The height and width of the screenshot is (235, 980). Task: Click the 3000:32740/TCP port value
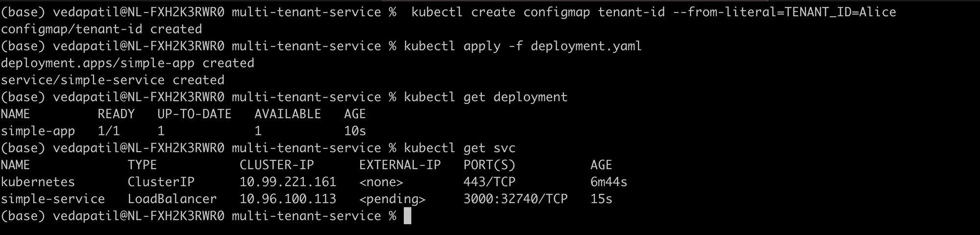515,199
